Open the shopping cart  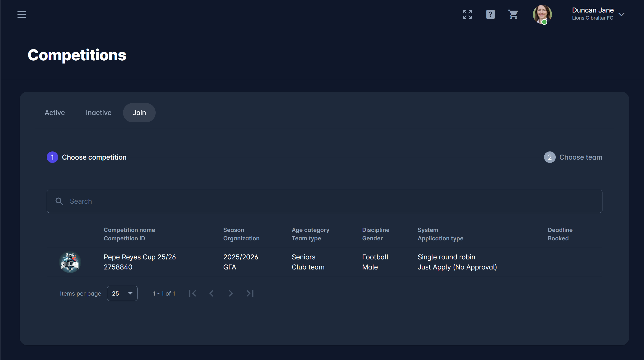(513, 14)
